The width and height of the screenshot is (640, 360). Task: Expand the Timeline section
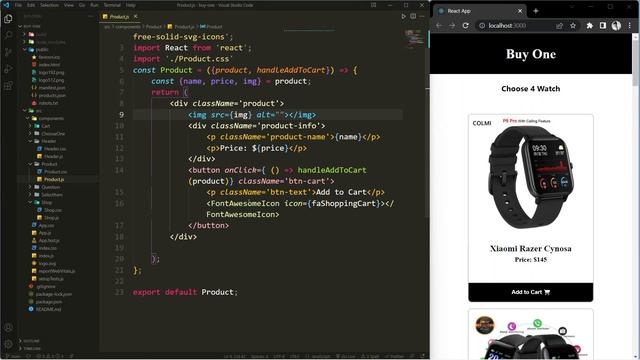click(x=31, y=348)
